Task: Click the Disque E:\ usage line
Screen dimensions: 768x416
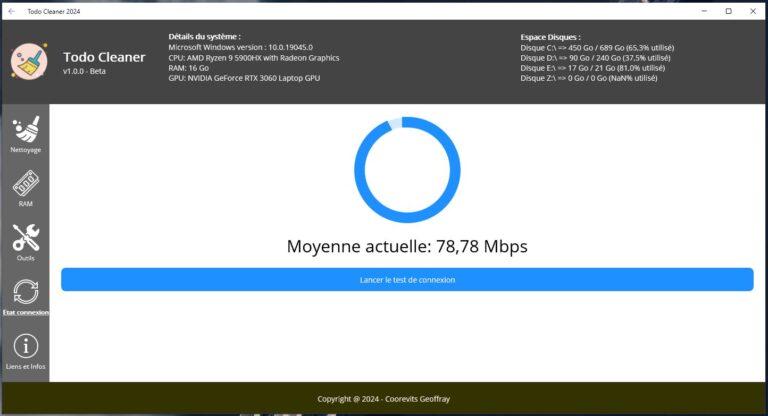Action: pos(593,68)
